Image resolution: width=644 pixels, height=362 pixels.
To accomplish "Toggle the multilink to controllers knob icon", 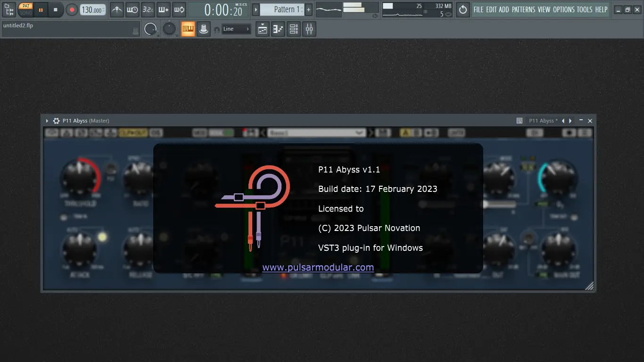I will click(x=204, y=29).
